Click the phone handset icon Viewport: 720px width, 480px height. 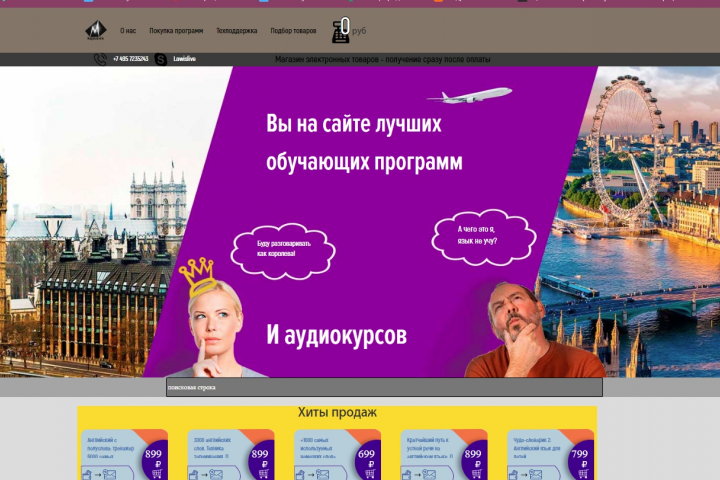pos(100,59)
